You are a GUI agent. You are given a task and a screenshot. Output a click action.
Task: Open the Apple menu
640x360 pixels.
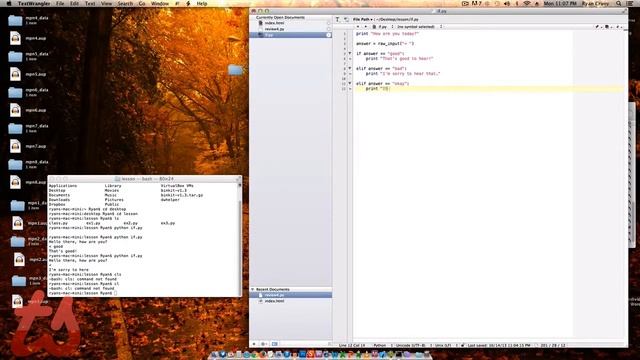click(x=8, y=3)
